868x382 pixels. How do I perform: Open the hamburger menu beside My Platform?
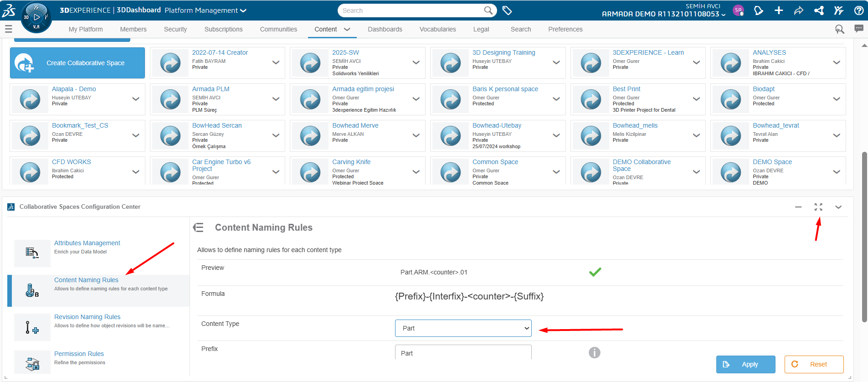click(x=8, y=29)
